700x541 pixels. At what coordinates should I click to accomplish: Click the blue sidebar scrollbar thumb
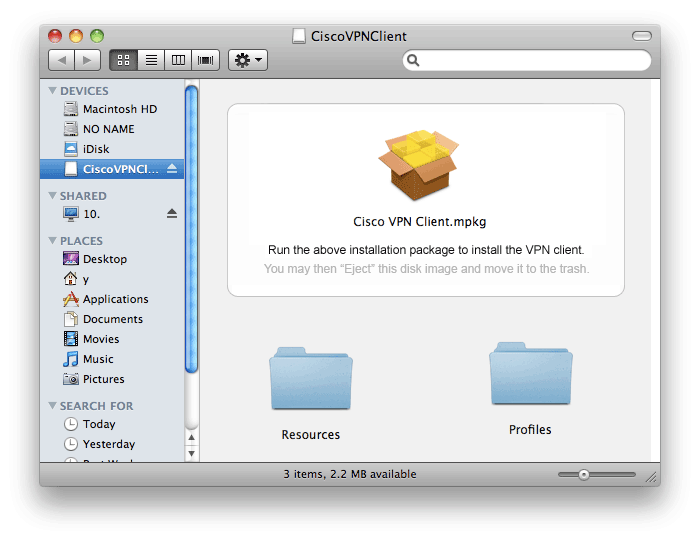[192, 229]
